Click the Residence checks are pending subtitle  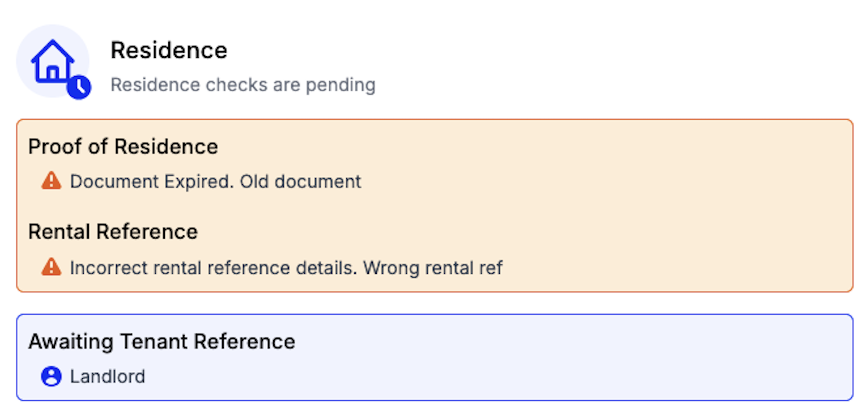[x=243, y=85]
